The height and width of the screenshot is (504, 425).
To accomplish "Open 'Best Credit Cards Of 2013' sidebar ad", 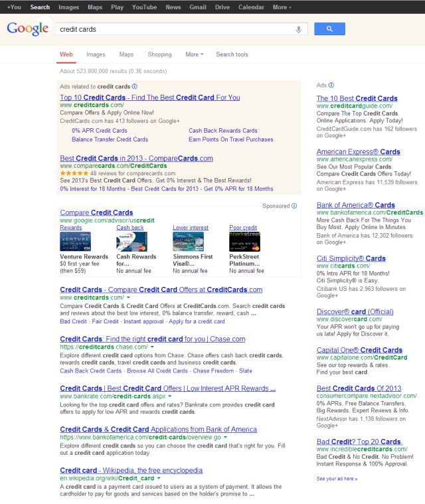I will pos(359,388).
